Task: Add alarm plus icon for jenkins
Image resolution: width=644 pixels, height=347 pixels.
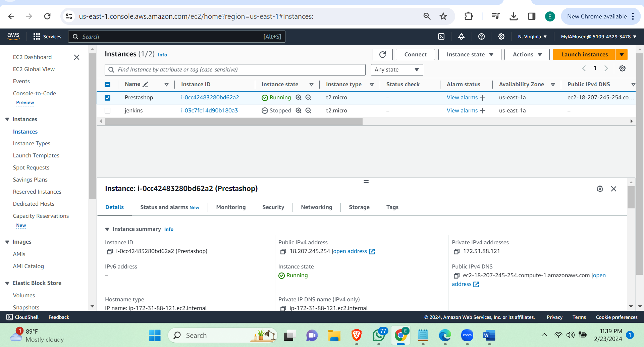Action: (x=483, y=111)
